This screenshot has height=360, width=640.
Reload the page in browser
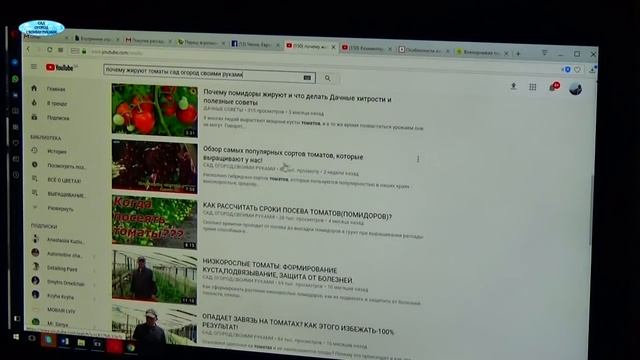click(x=49, y=50)
